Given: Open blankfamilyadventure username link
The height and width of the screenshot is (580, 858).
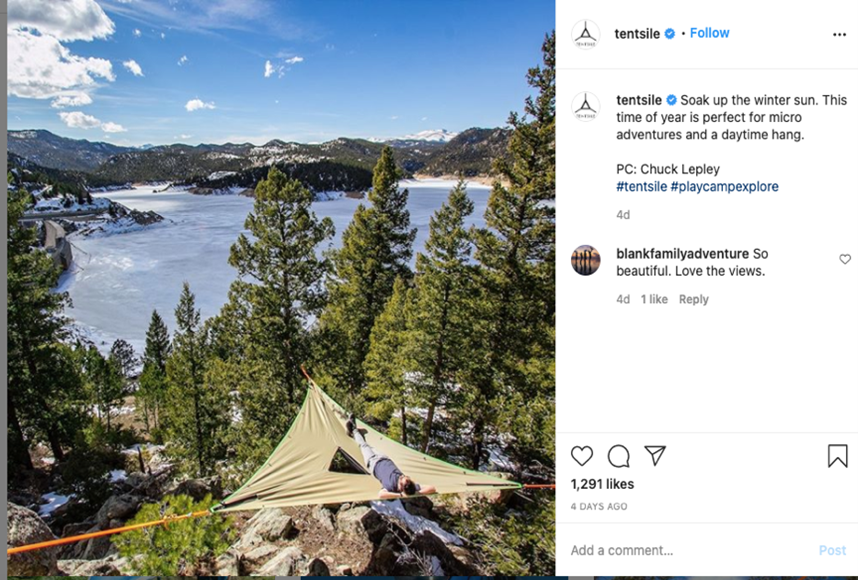Looking at the screenshot, I should [x=682, y=254].
